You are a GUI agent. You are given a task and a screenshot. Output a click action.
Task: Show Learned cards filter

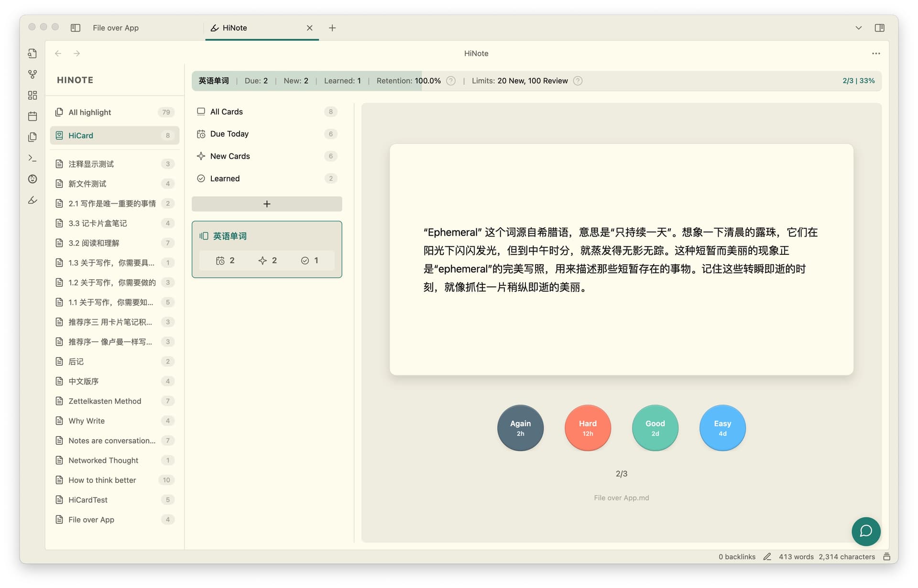coord(267,178)
